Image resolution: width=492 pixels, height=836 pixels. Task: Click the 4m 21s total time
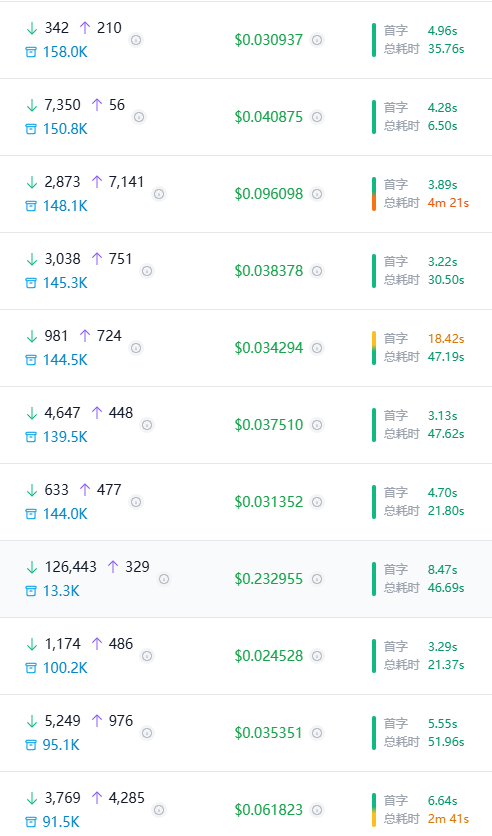click(448, 203)
